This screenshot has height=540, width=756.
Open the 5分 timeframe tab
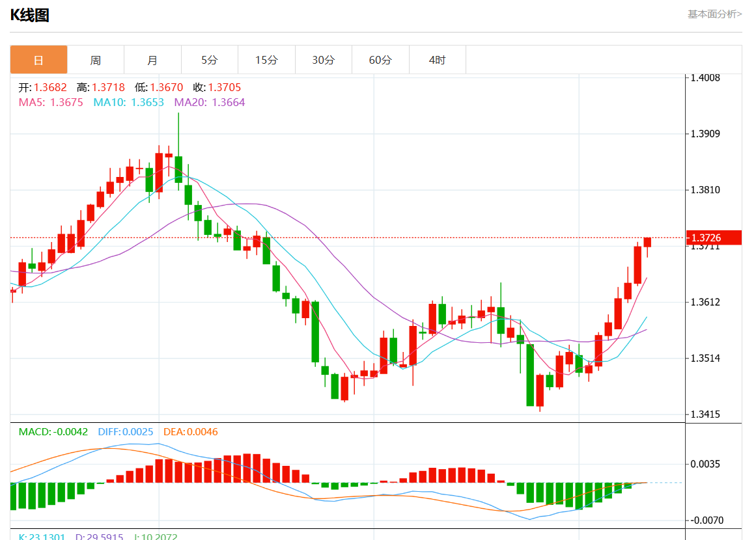coord(209,61)
